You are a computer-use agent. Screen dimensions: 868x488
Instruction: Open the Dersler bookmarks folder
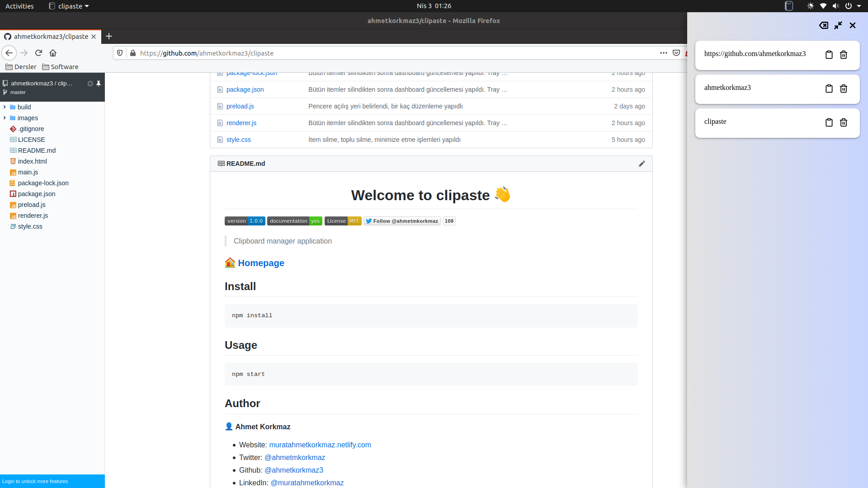tap(21, 67)
